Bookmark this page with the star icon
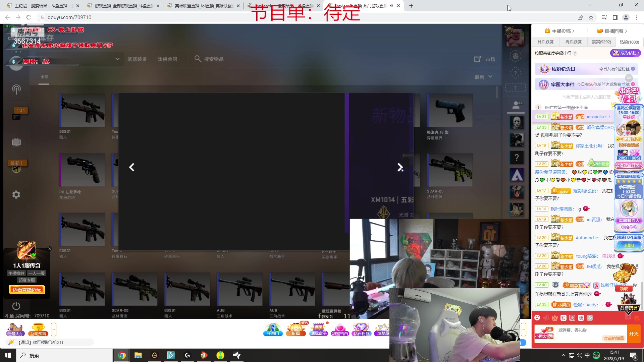Image resolution: width=644 pixels, height=362 pixels. (591, 17)
